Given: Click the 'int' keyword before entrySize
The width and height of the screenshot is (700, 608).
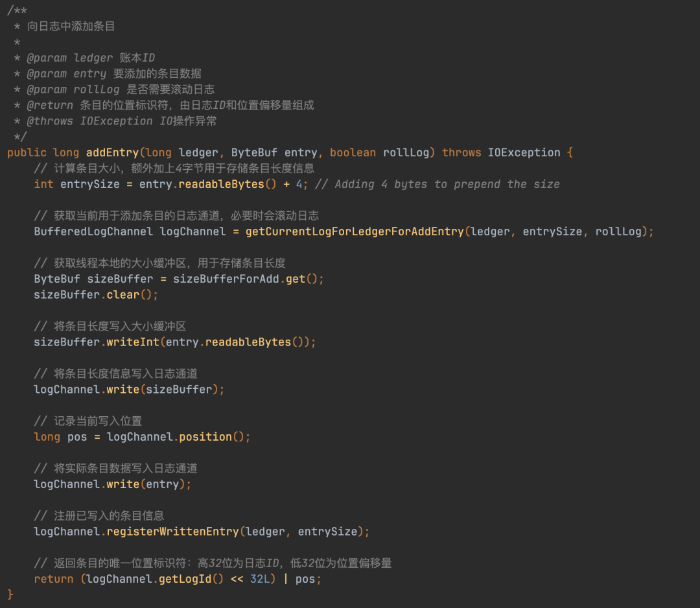Looking at the screenshot, I should (x=44, y=184).
